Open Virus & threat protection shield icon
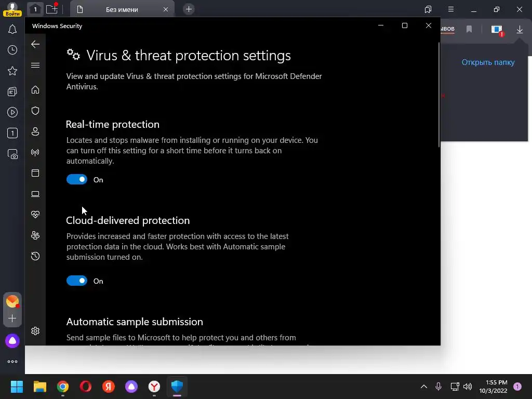 pyautogui.click(x=35, y=111)
